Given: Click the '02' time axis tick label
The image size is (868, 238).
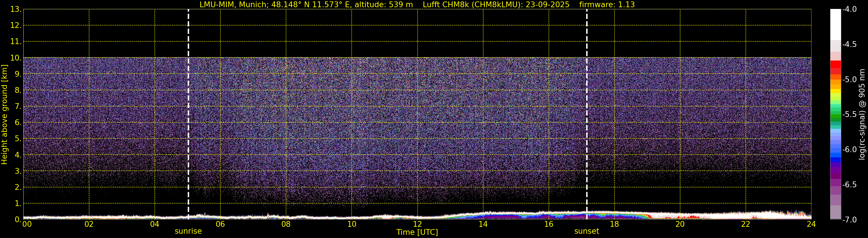Looking at the screenshot, I should tap(89, 224).
